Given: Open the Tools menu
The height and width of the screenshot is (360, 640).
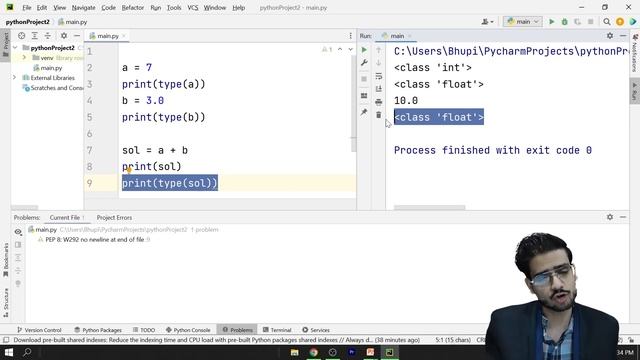Looking at the screenshot, I should coord(174,8).
